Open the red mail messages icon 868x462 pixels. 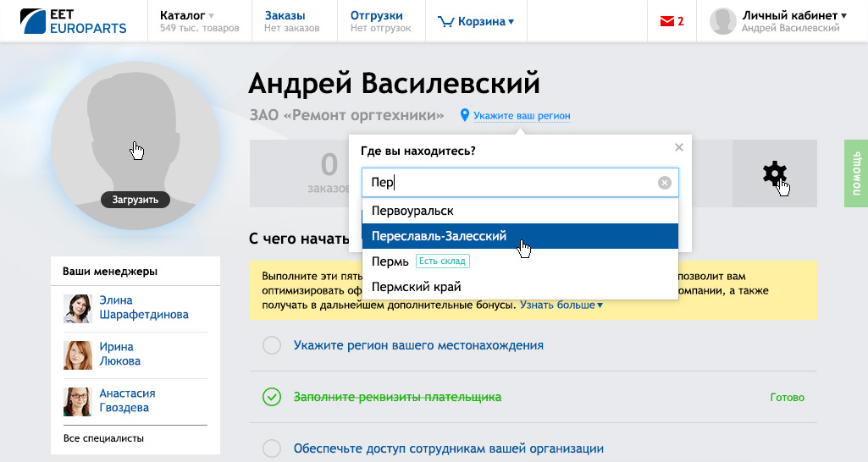[x=666, y=22]
